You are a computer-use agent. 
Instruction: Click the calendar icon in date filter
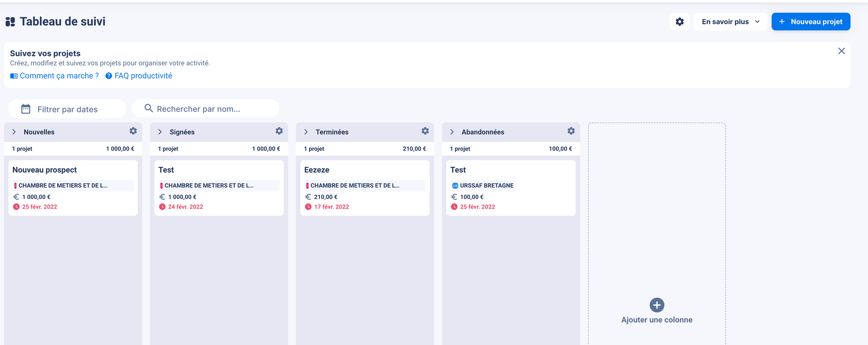pos(26,109)
